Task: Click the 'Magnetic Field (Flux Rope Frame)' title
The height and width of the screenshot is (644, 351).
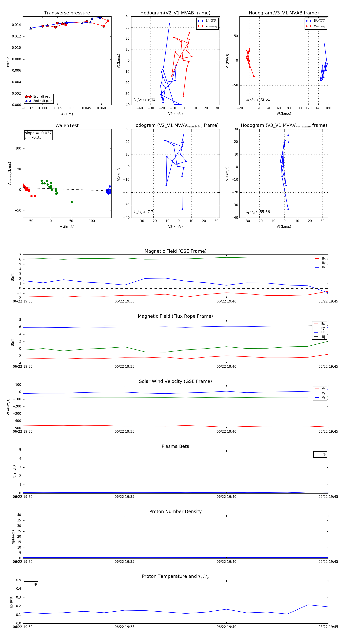Action: 175,316
